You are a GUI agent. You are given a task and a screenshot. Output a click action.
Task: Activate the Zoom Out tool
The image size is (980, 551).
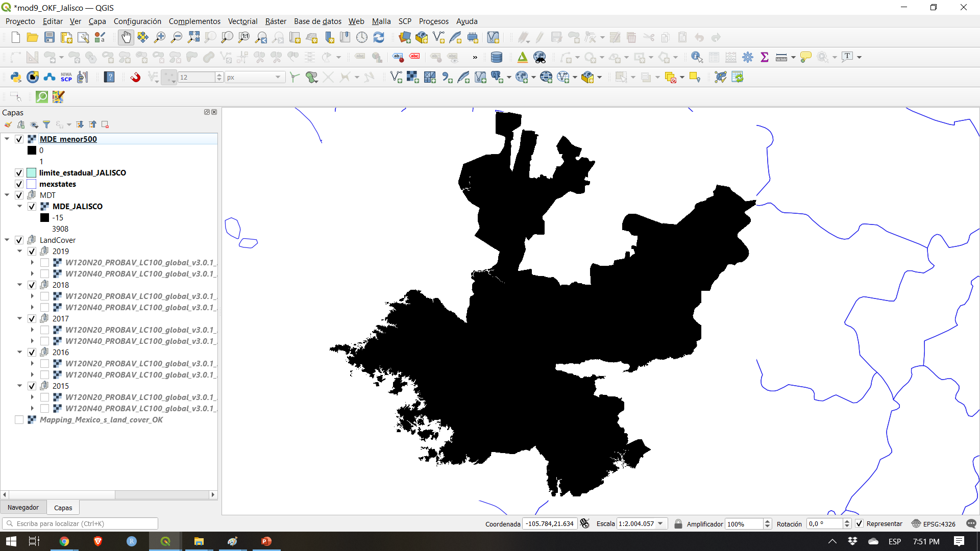[176, 37]
